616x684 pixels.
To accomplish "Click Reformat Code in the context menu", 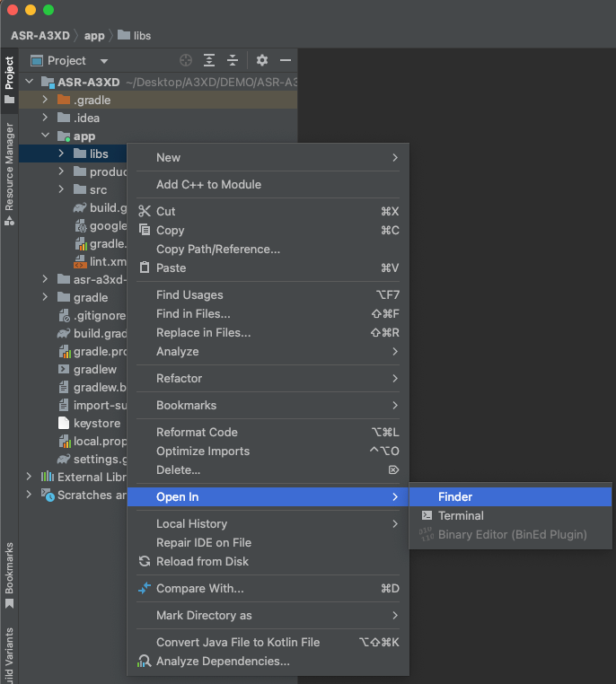I will (x=197, y=432).
